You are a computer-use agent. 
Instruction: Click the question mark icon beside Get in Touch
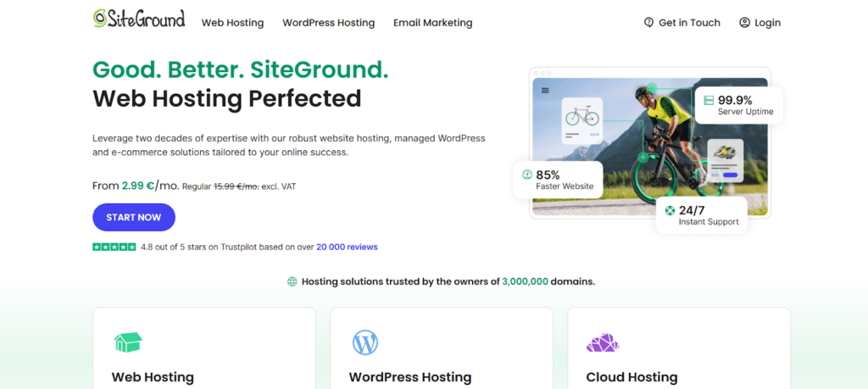[x=648, y=23]
